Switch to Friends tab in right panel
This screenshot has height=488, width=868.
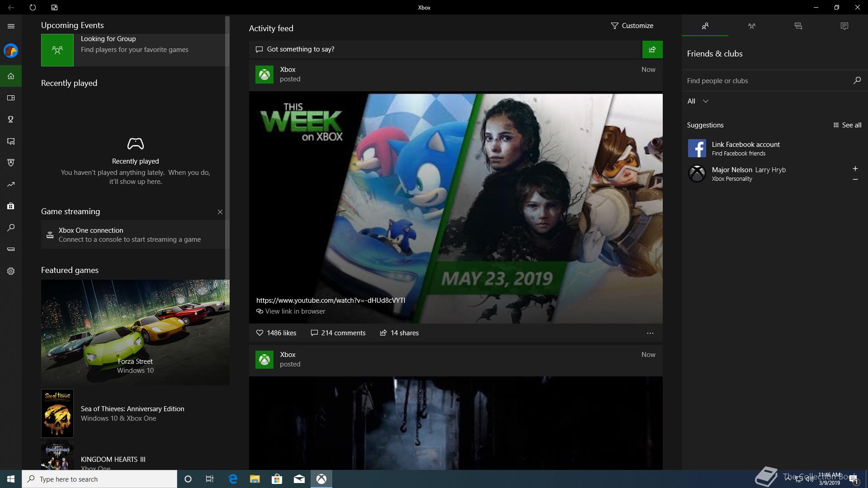705,26
